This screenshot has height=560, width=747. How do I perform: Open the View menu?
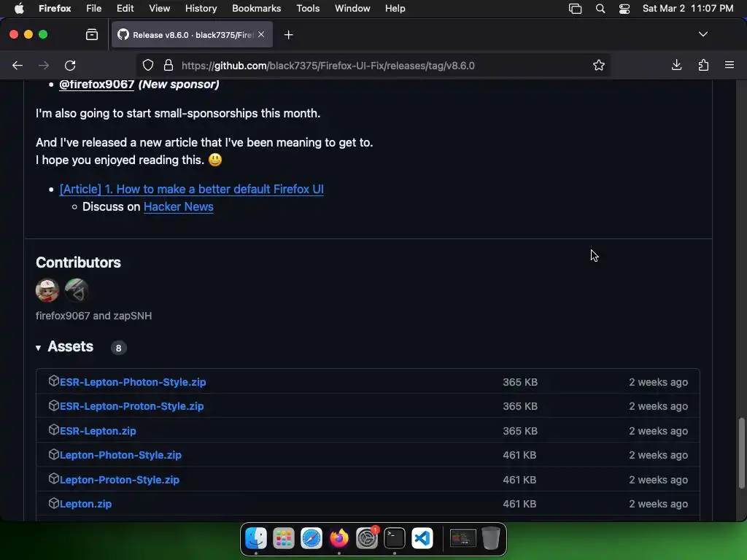(159, 9)
